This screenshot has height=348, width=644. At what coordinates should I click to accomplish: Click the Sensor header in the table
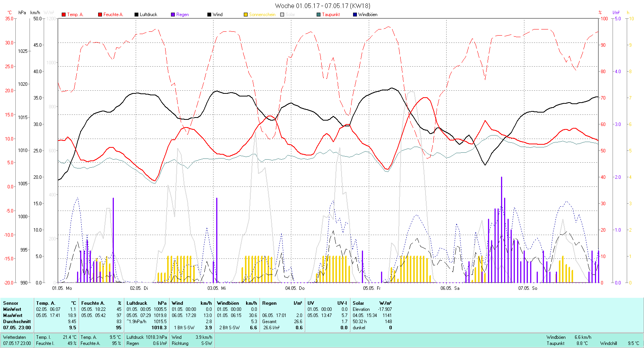coord(11,303)
